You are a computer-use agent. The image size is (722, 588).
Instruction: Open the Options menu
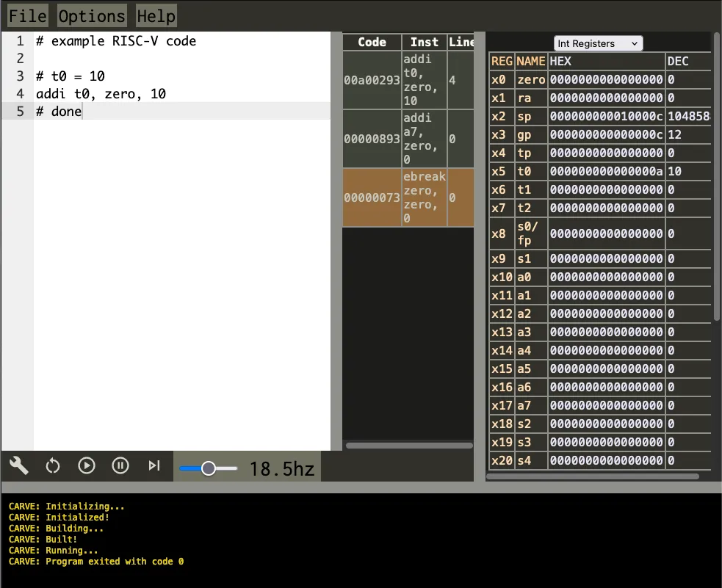click(91, 16)
